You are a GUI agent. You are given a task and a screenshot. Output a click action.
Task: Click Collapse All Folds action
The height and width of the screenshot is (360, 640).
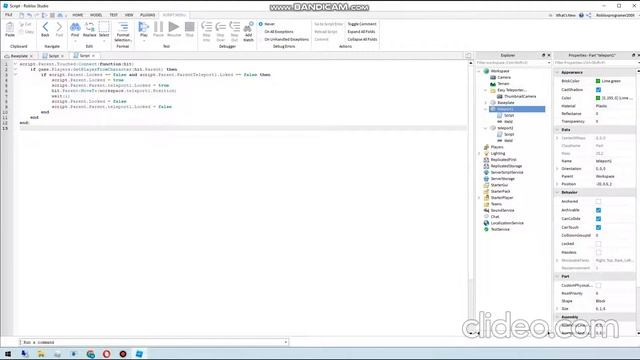(x=362, y=40)
